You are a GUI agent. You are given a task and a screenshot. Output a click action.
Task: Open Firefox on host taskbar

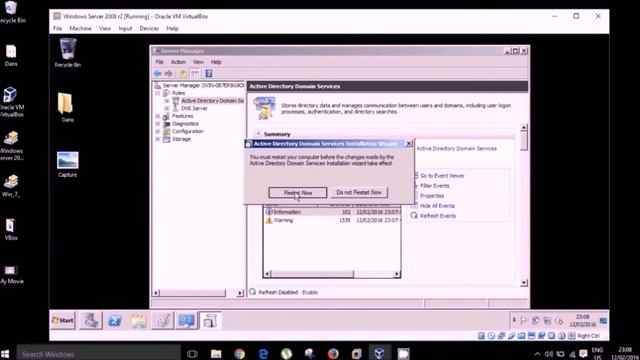click(x=333, y=353)
